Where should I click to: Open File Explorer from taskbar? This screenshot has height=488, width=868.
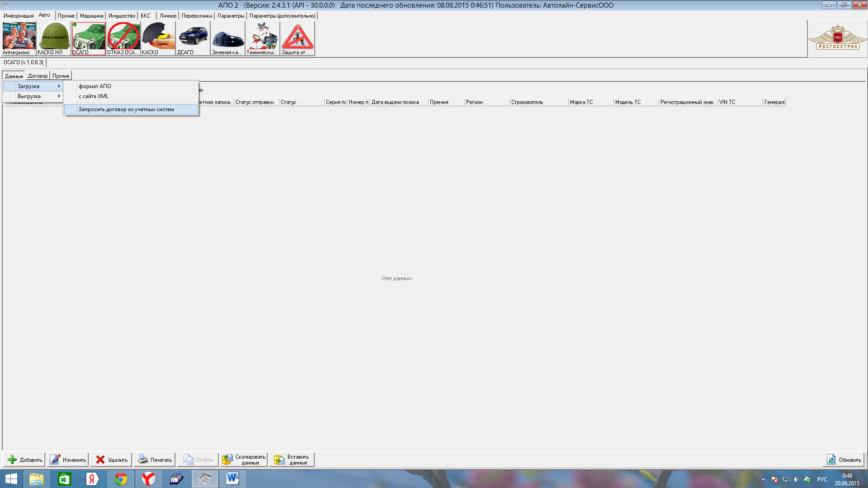pyautogui.click(x=37, y=479)
